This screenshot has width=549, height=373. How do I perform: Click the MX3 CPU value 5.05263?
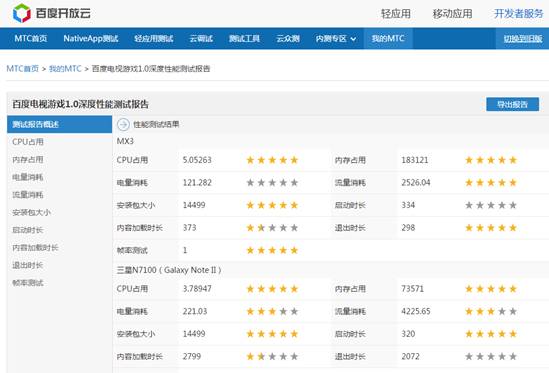pyautogui.click(x=197, y=160)
